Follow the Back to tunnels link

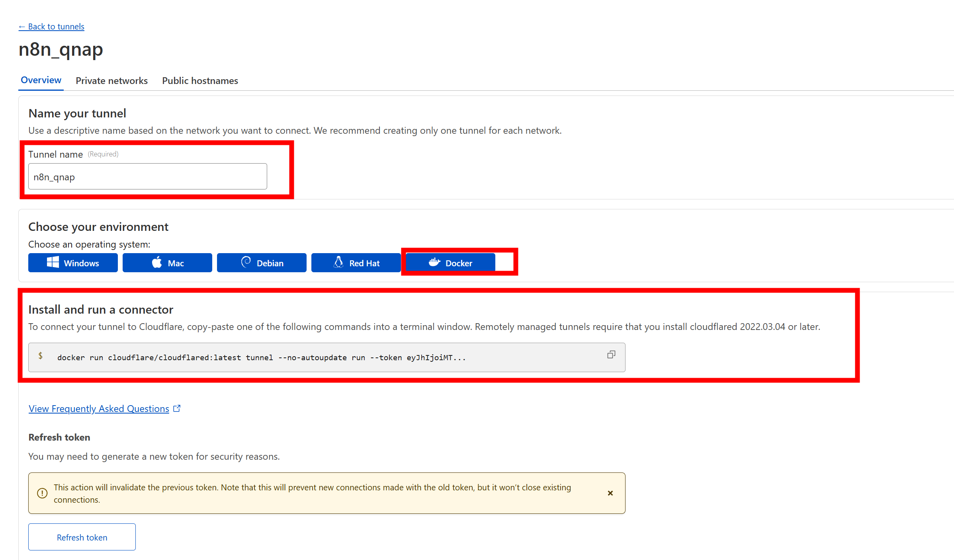pos(51,26)
